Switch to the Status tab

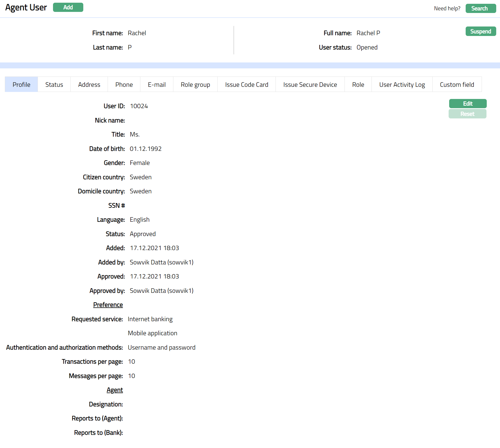pyautogui.click(x=54, y=85)
